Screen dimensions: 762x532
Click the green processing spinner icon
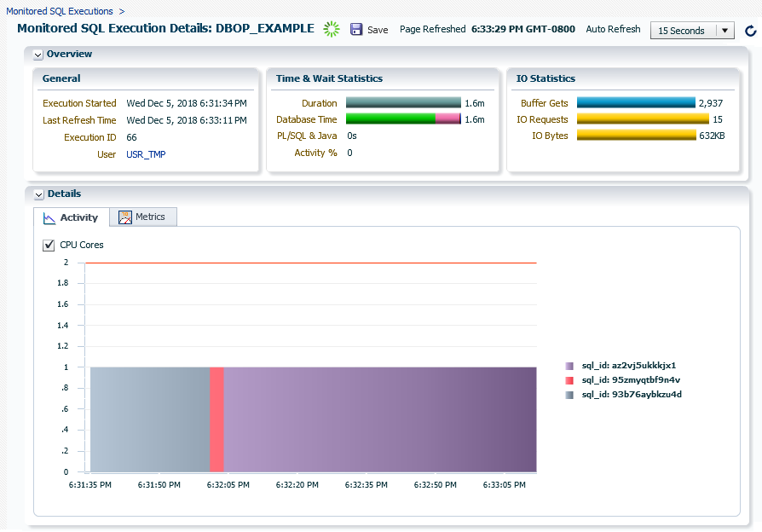tap(332, 28)
